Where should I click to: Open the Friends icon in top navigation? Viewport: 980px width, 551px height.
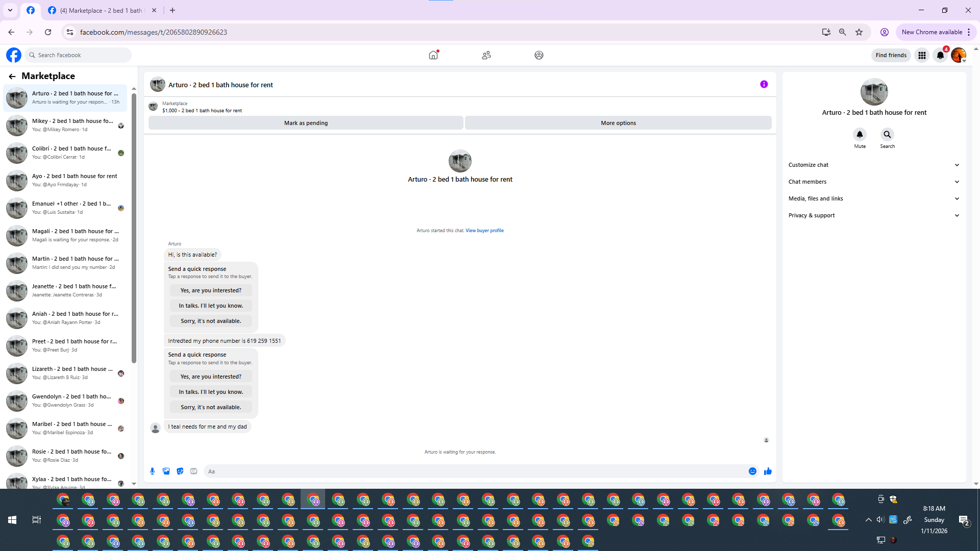coord(486,55)
